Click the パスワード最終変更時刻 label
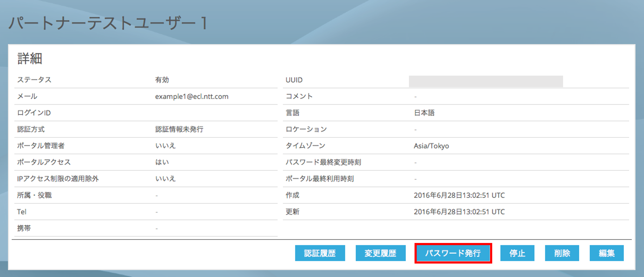 323,162
